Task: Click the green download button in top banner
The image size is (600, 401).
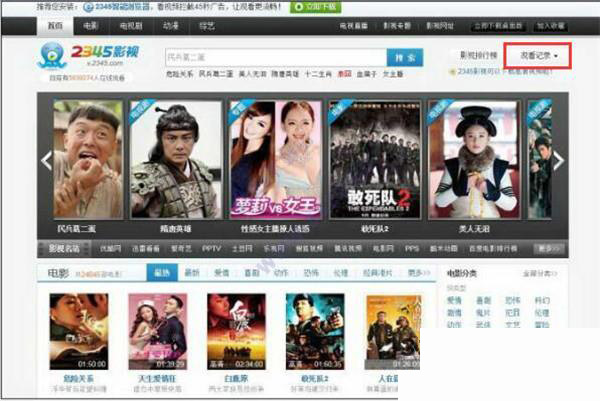Action: tap(316, 7)
